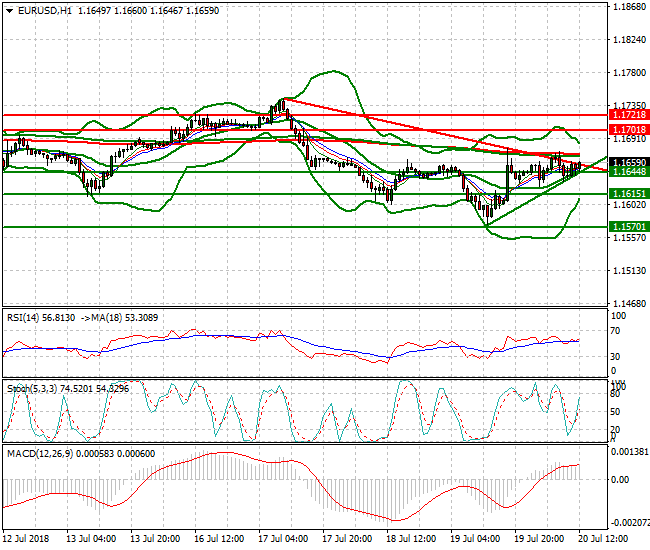Click the 19 Jul 04:00 time axis label
The image size is (650, 550).
[475, 539]
